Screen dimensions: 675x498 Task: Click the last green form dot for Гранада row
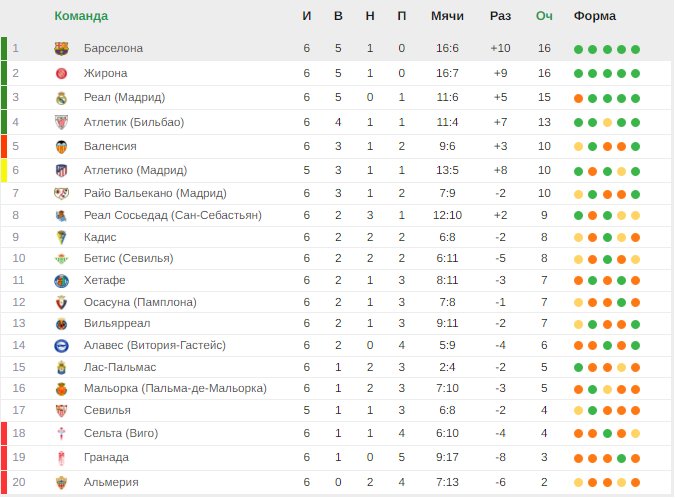coord(621,458)
